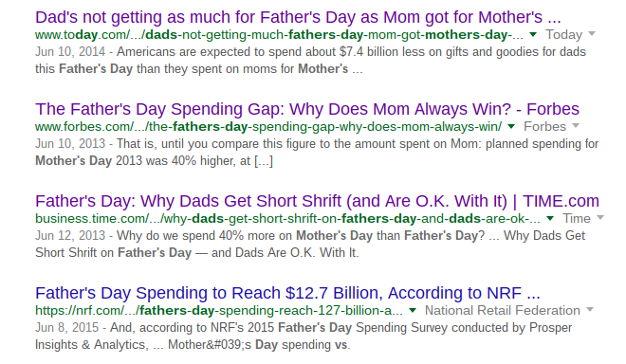Expand green arrow after forbes.com URL
Image resolution: width=626 pixels, height=364 pixels.
pyautogui.click(x=511, y=126)
